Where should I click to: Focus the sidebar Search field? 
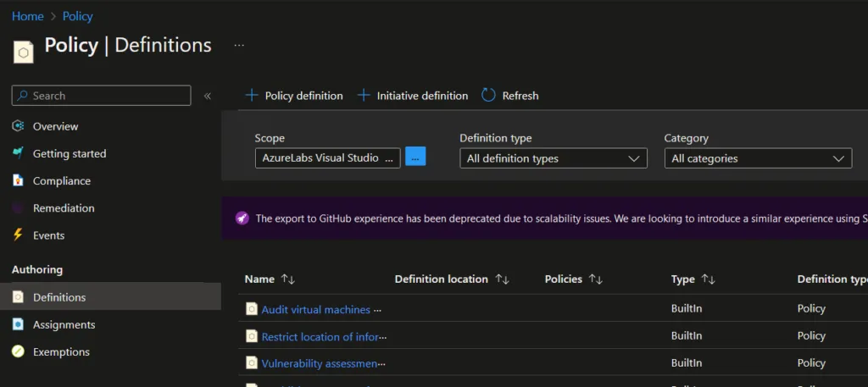point(102,96)
